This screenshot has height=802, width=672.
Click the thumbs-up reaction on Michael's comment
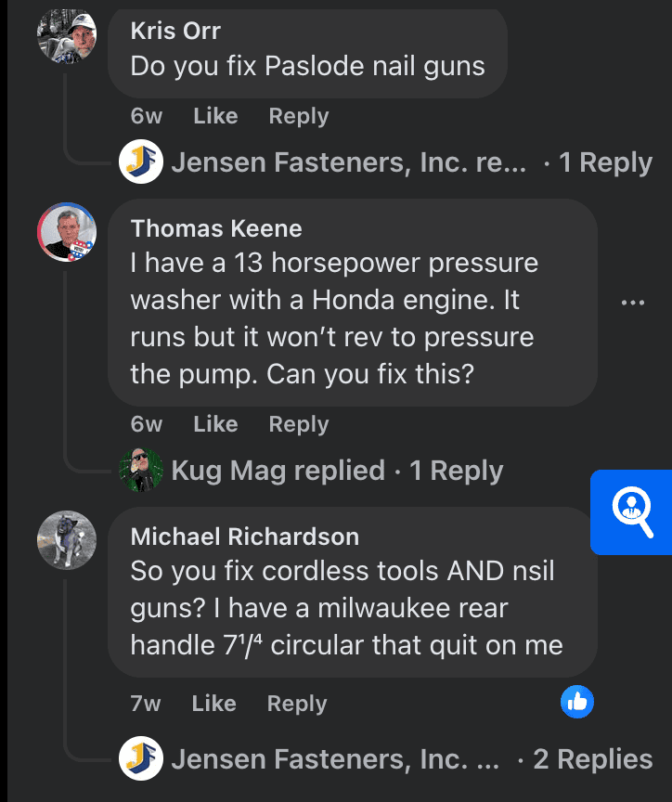tap(577, 704)
